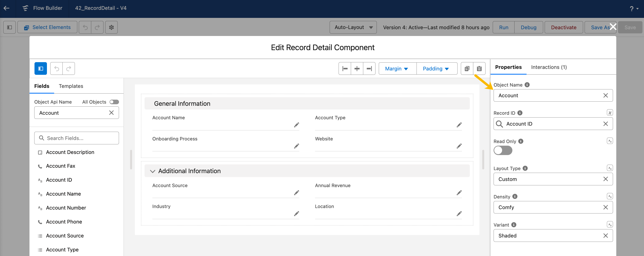
Task: Click the copy icon in editor toolbar
Action: coord(467,69)
